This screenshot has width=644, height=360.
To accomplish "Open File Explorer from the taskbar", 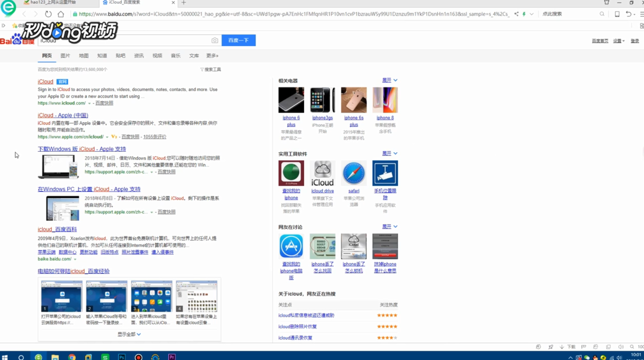I will tap(55, 357).
